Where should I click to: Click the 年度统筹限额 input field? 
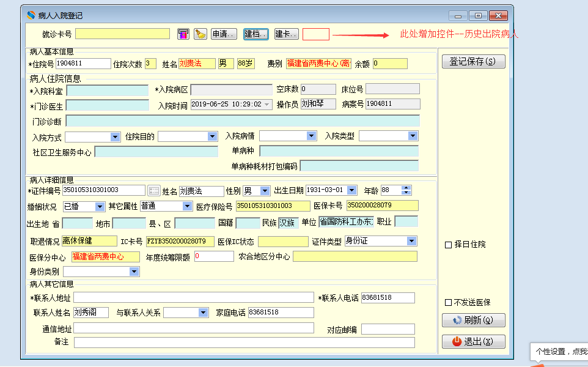(214, 256)
